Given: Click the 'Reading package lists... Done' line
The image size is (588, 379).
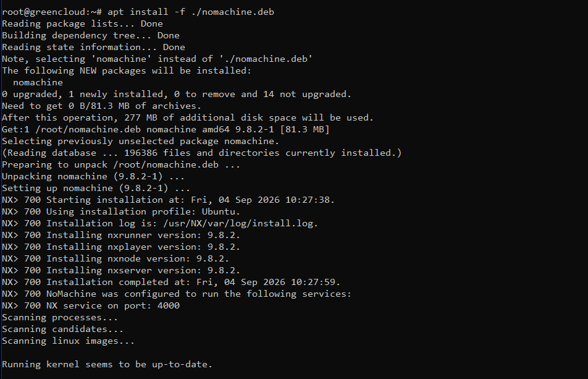Looking at the screenshot, I should click(x=83, y=23).
